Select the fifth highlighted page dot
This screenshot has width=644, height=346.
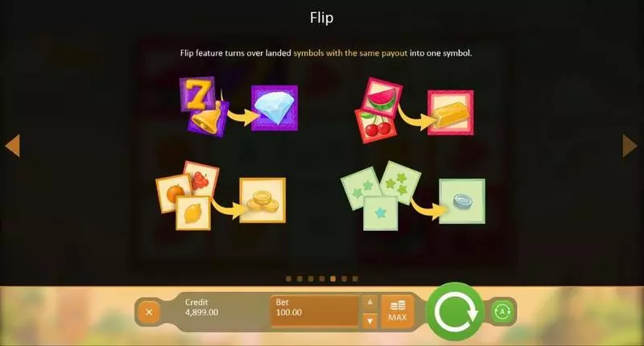pos(333,278)
